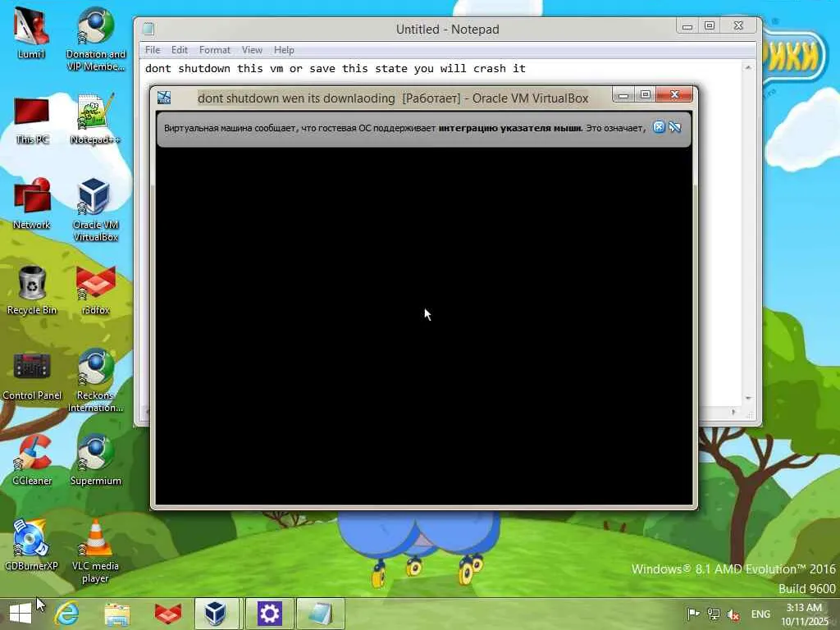Click the Notepad scrollbar down arrow

(748, 399)
